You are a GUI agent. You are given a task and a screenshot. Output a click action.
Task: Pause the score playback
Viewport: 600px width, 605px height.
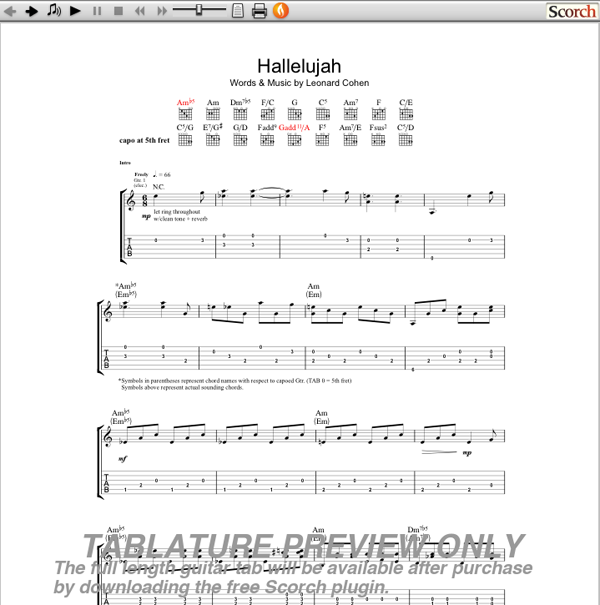coord(97,11)
